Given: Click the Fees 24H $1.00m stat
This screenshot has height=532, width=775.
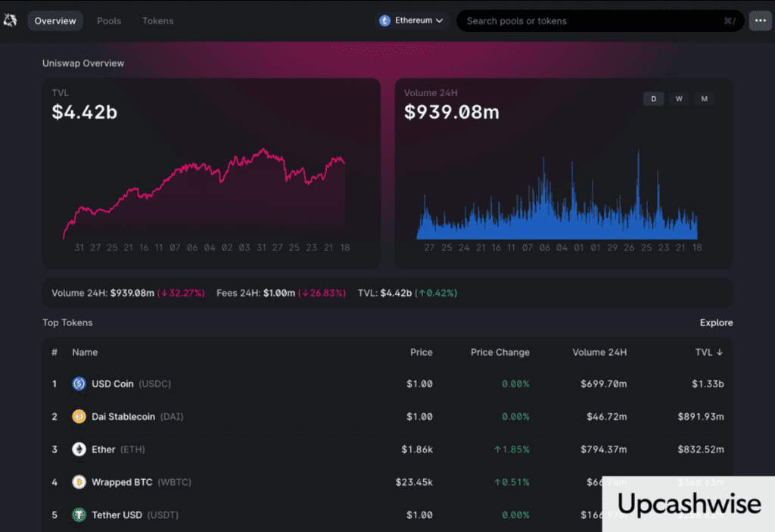Looking at the screenshot, I should click(256, 293).
